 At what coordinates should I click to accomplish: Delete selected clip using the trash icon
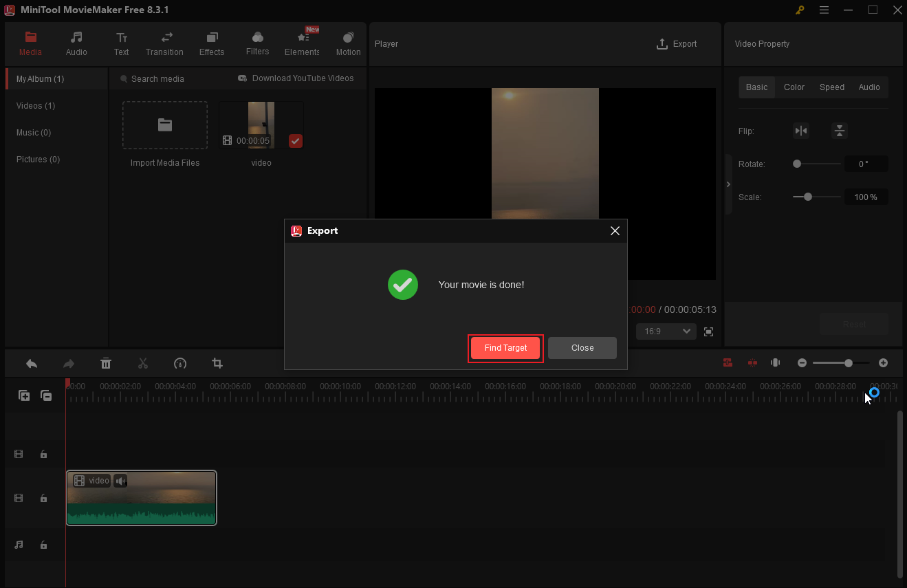click(x=106, y=363)
